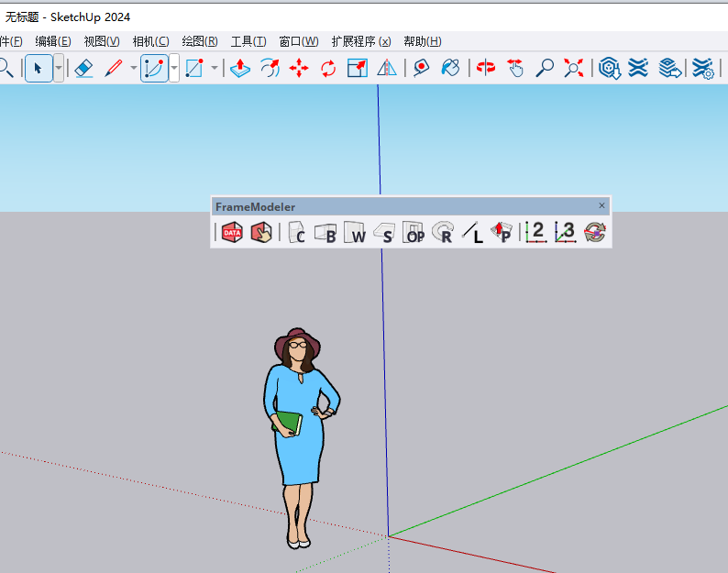The image size is (728, 573).
Task: Select the Rectangle shape tool
Action: pyautogui.click(x=194, y=68)
